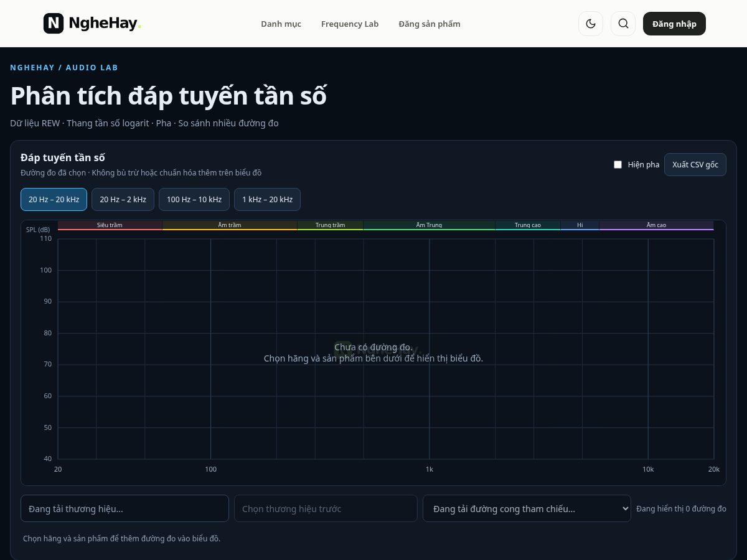Click Xuất CSV gốc button

[695, 165]
